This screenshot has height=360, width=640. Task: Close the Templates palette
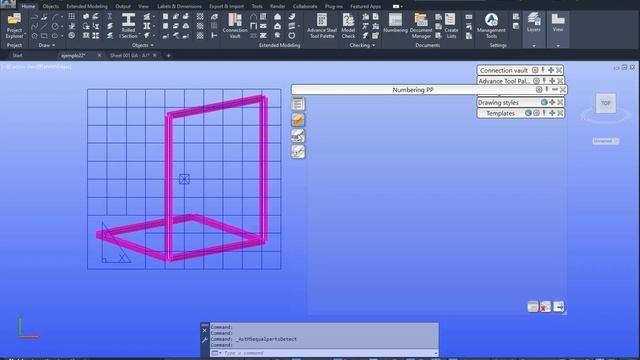(560, 113)
